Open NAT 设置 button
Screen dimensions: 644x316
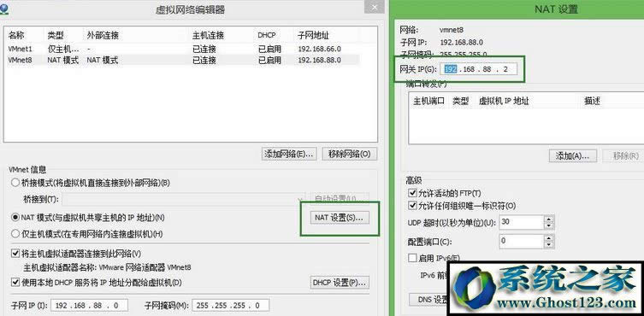[x=340, y=218]
